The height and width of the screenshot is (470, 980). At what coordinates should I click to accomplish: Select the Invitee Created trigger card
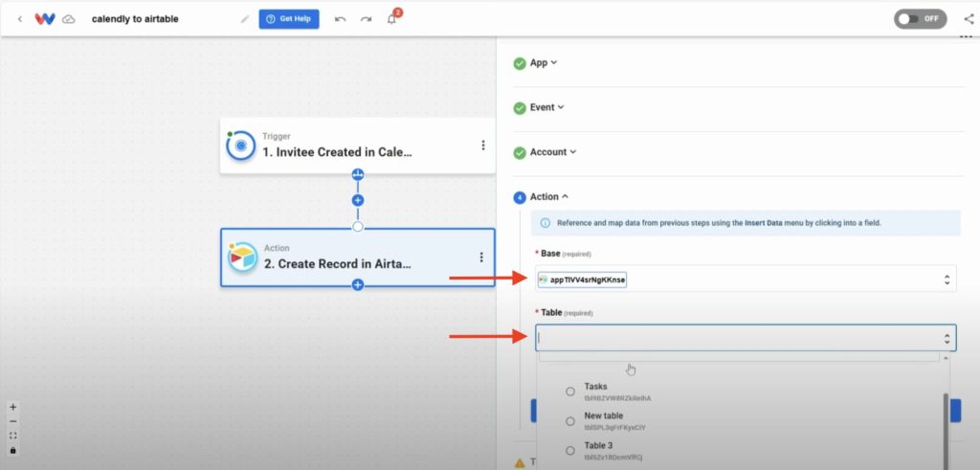[358, 145]
